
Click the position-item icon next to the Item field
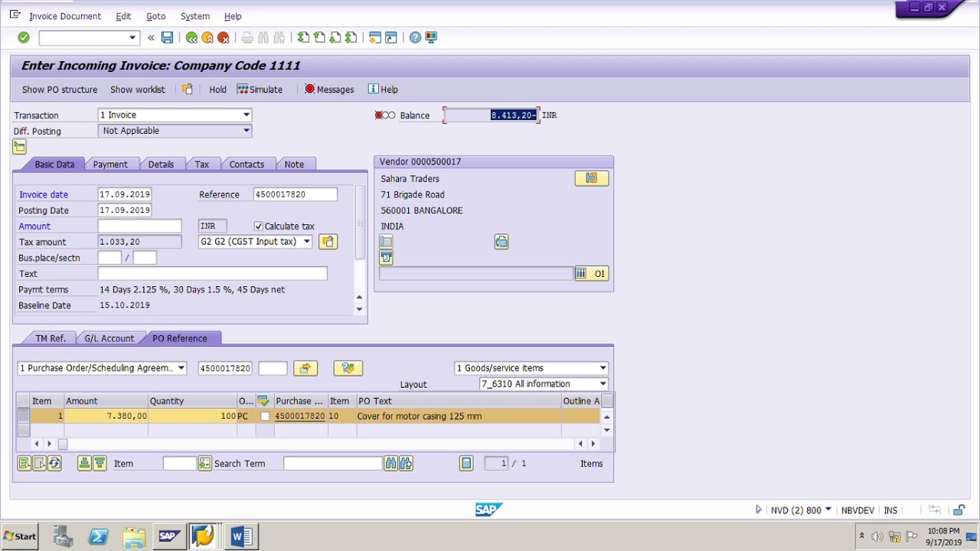[x=204, y=463]
